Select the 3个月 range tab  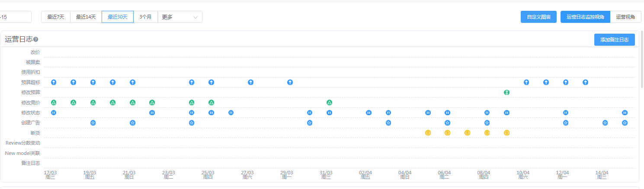[145, 17]
